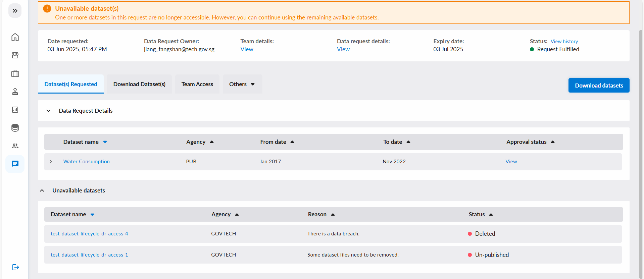Open the Team Access tab
644x279 pixels.
click(197, 84)
